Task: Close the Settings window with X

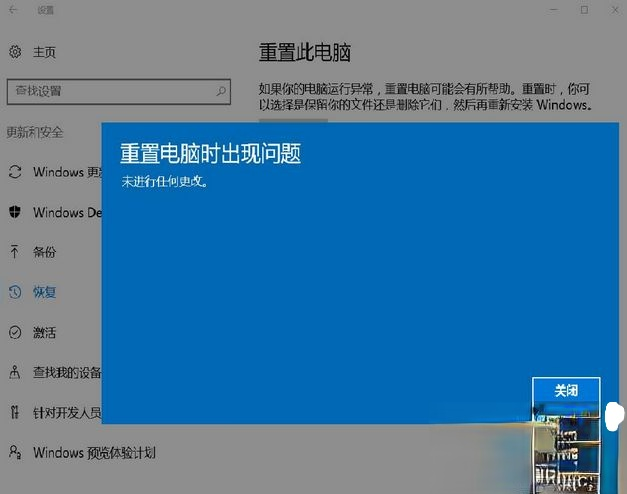Action: pos(615,10)
